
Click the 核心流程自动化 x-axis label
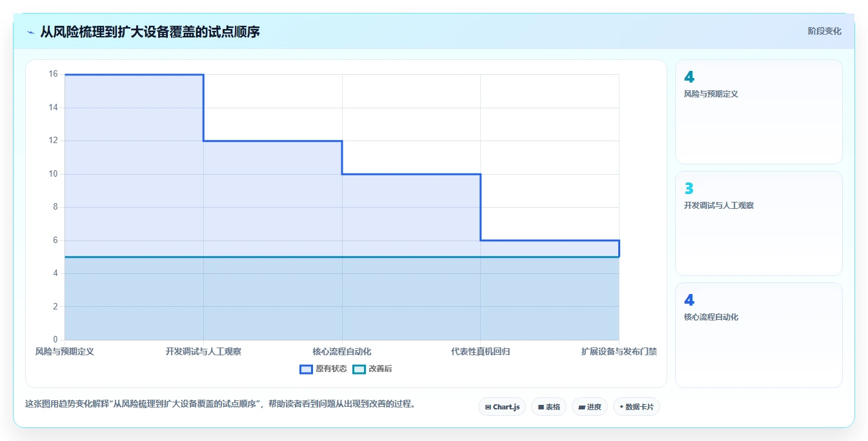pyautogui.click(x=342, y=351)
